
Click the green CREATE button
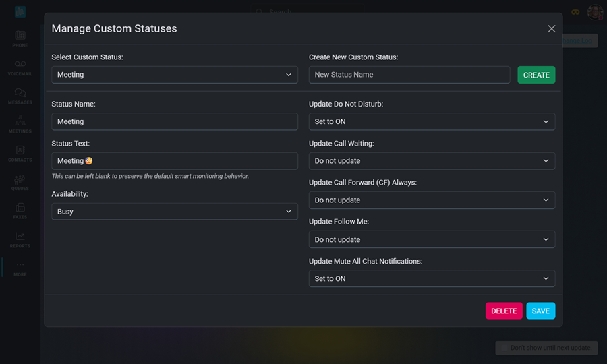[536, 75]
